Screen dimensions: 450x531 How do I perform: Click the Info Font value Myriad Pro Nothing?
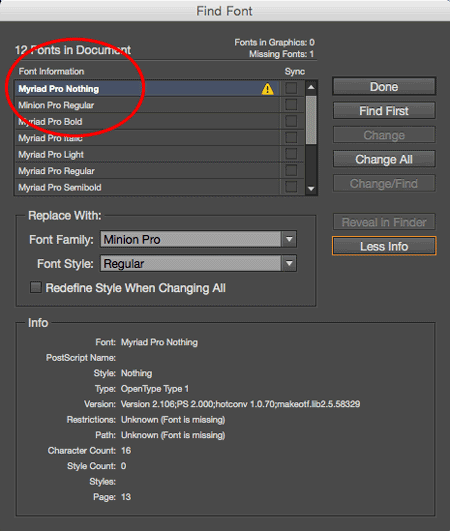pos(159,342)
